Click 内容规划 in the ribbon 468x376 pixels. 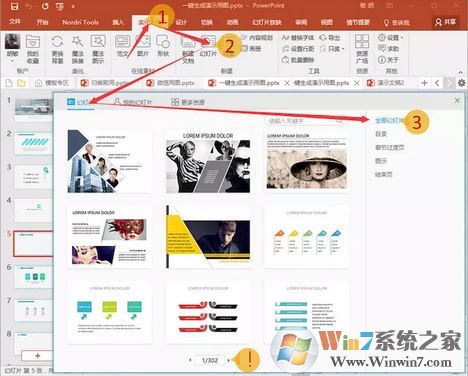pos(257,38)
